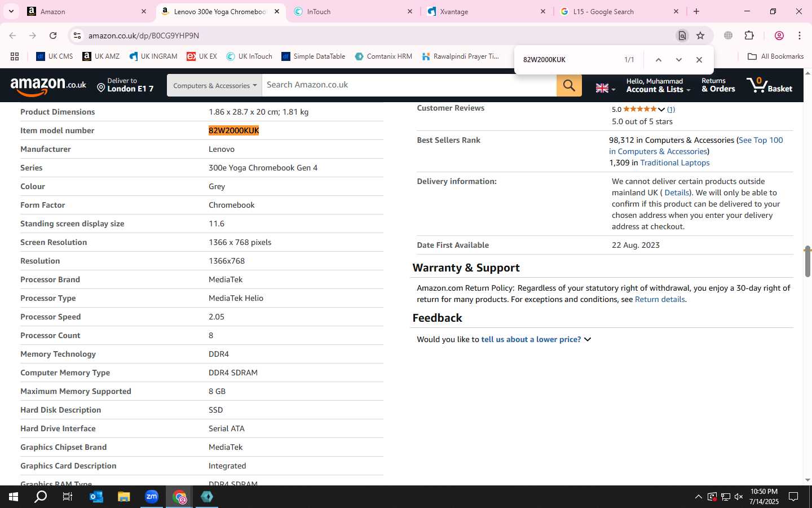Open Returns & Orders

[718, 85]
